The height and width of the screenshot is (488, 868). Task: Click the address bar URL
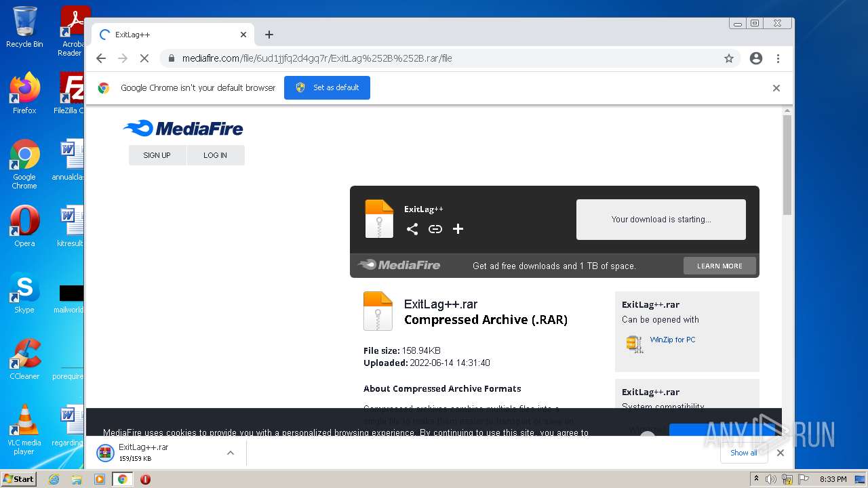point(317,58)
